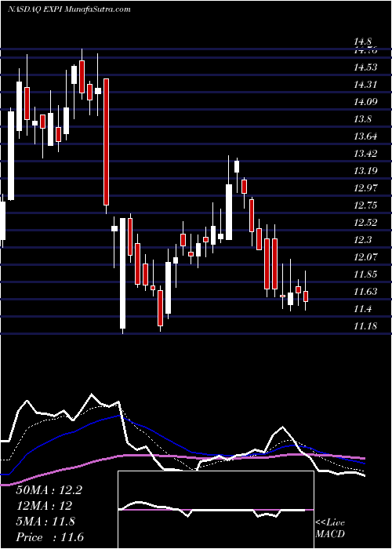Select the 12.52 price axis label
The image size is (392, 549).
365,222
